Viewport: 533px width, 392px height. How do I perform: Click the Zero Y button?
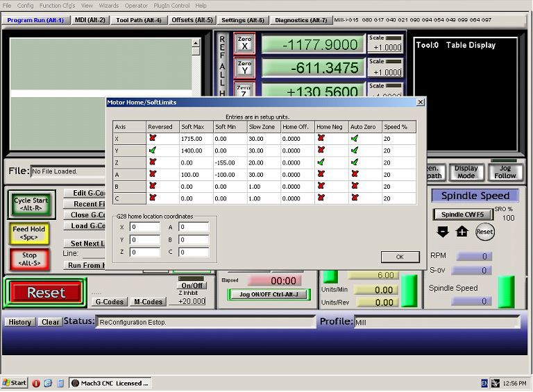pyautogui.click(x=244, y=67)
